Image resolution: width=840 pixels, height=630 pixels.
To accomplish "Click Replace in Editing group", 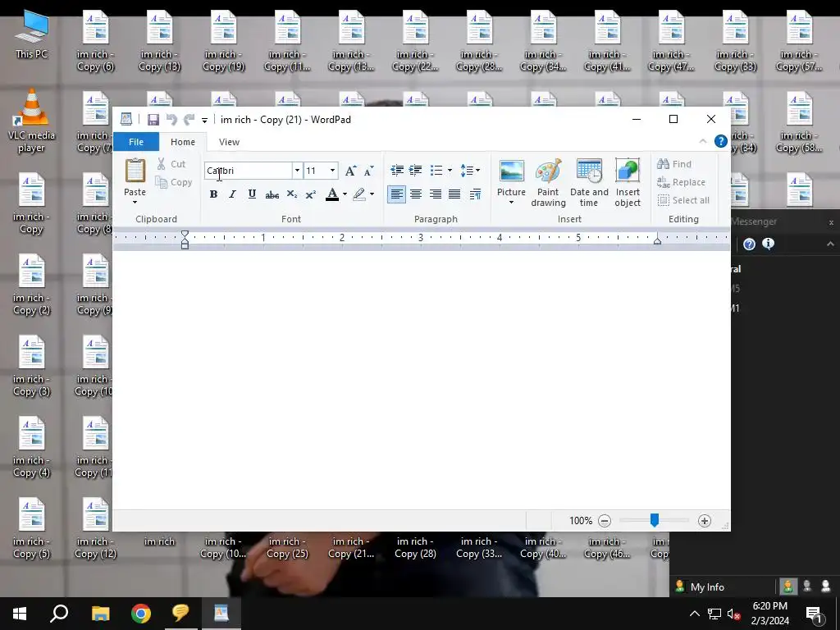I will click(x=681, y=182).
